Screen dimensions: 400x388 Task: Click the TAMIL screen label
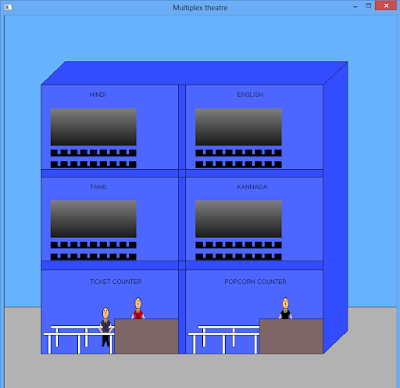pyautogui.click(x=98, y=187)
